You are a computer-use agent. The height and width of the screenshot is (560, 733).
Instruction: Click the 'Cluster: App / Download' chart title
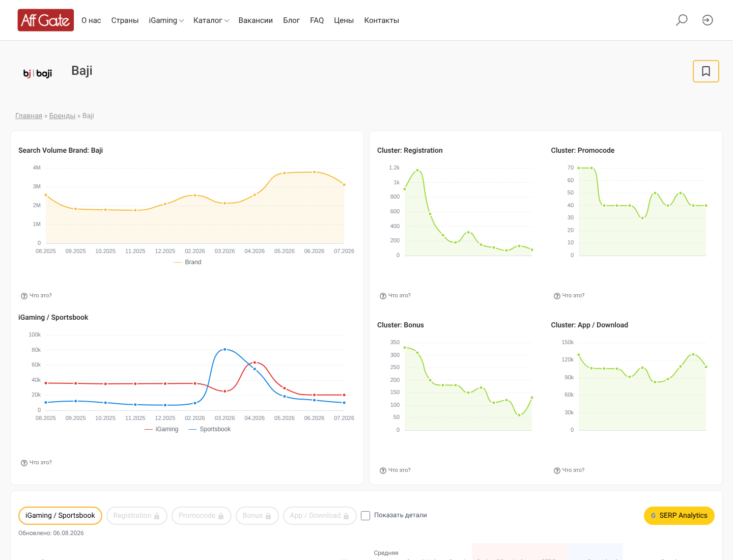click(589, 325)
